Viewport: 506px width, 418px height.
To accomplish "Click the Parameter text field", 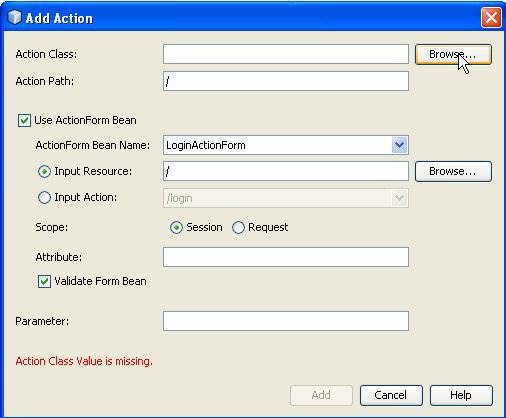I will tap(286, 321).
